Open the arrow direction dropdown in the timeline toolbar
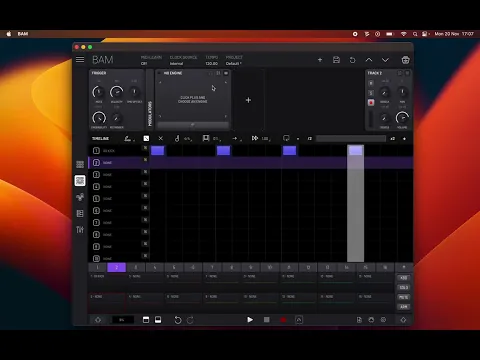The height and width of the screenshot is (360, 480). (x=237, y=138)
